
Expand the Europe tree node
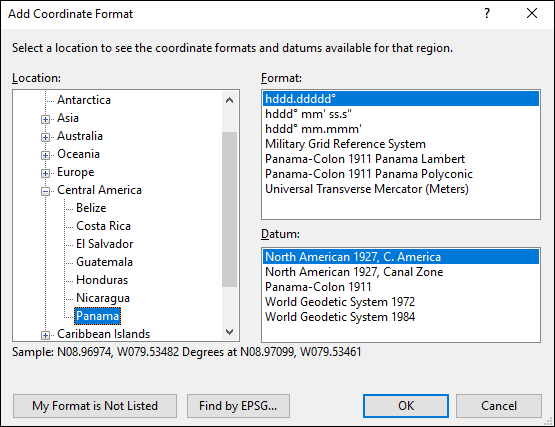tap(45, 173)
